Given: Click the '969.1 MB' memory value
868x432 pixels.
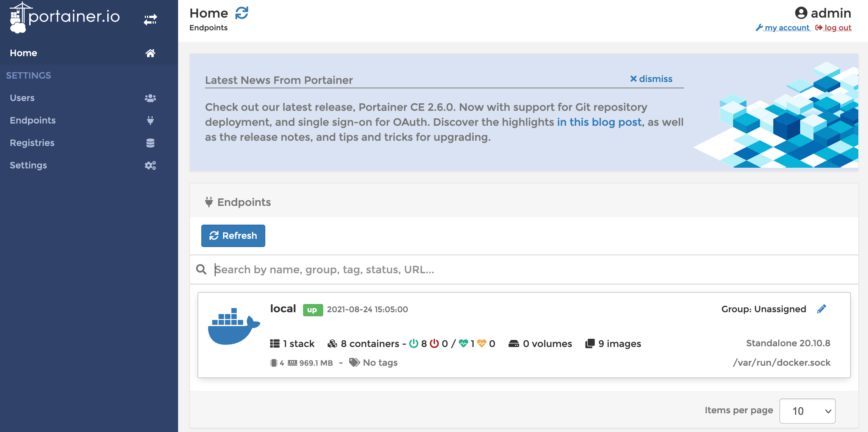Looking at the screenshot, I should tap(316, 363).
